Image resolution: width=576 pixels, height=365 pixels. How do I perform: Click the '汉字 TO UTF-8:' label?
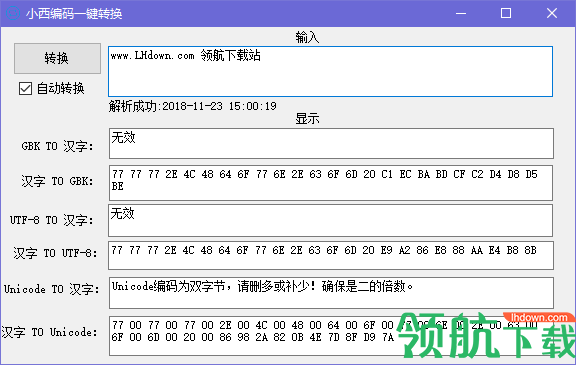point(55,253)
